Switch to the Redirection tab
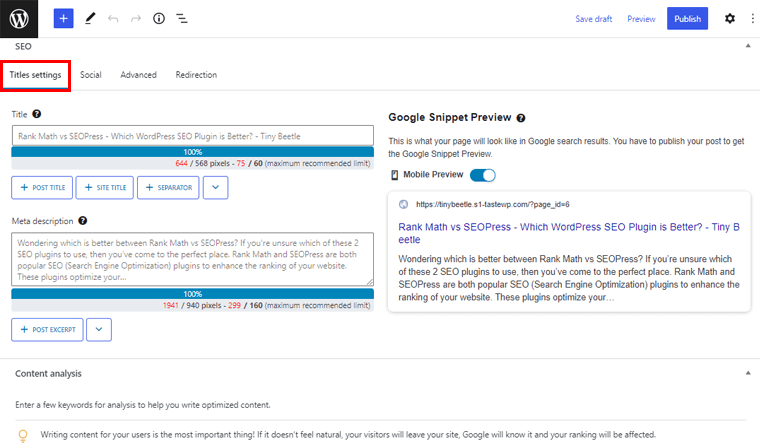760x445 pixels. (196, 75)
